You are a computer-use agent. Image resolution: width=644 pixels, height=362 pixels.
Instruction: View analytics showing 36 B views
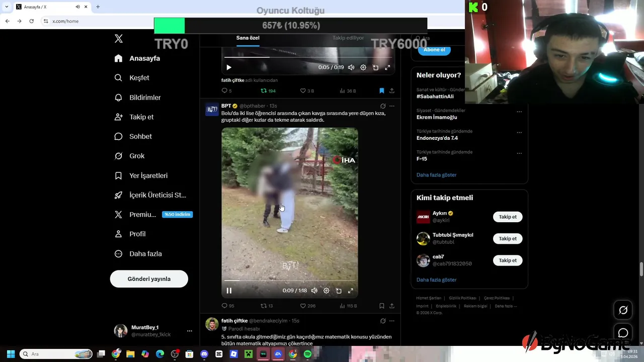[x=348, y=91]
